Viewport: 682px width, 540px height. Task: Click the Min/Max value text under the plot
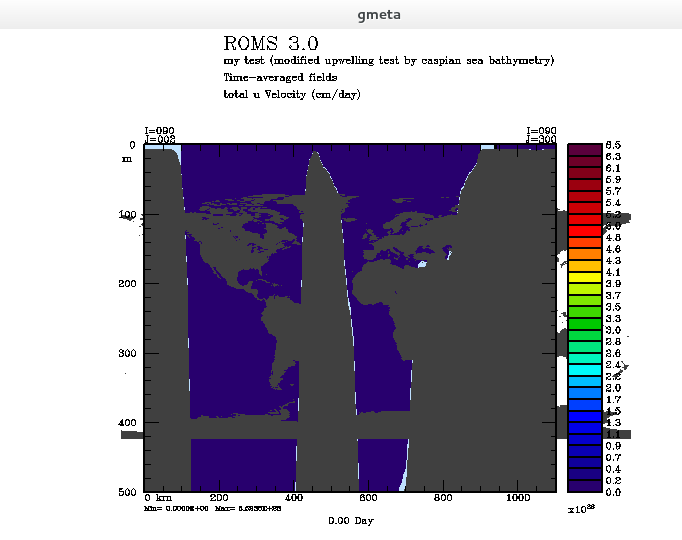(213, 508)
